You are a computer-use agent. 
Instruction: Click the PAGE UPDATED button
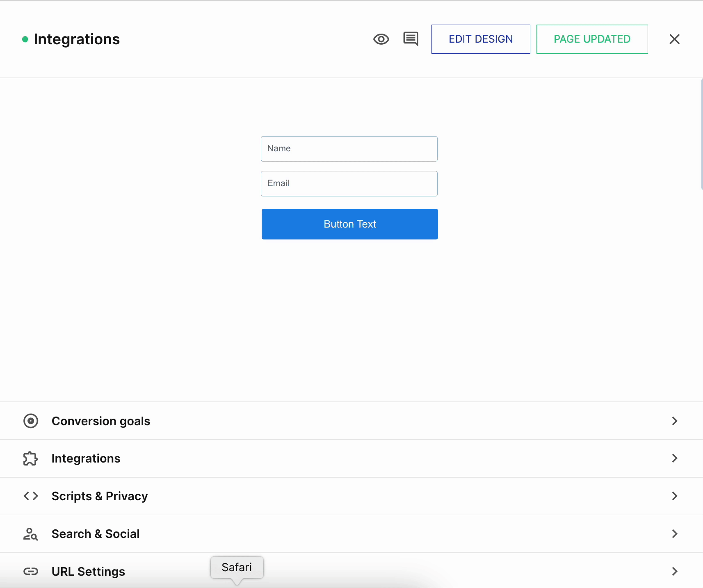[592, 39]
